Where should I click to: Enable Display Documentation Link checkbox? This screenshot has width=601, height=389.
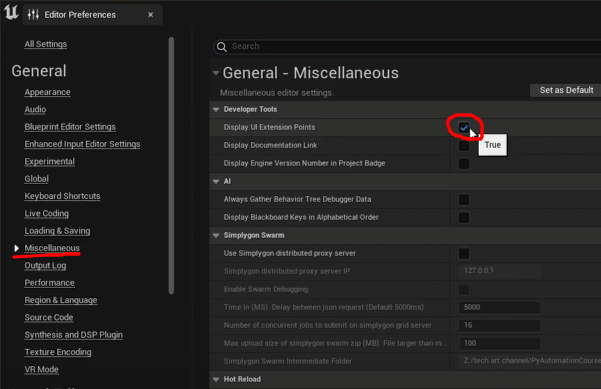464,146
